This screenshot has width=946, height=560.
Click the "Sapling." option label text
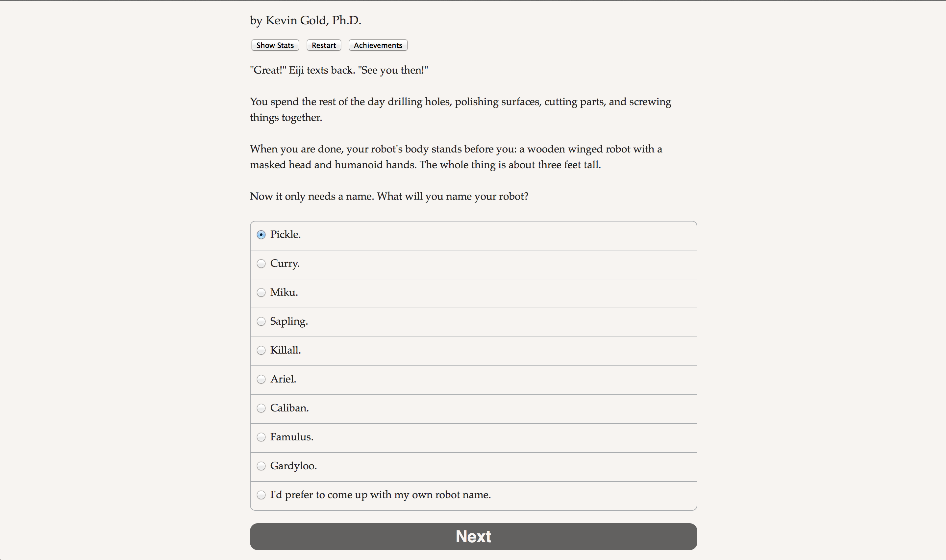click(x=289, y=321)
